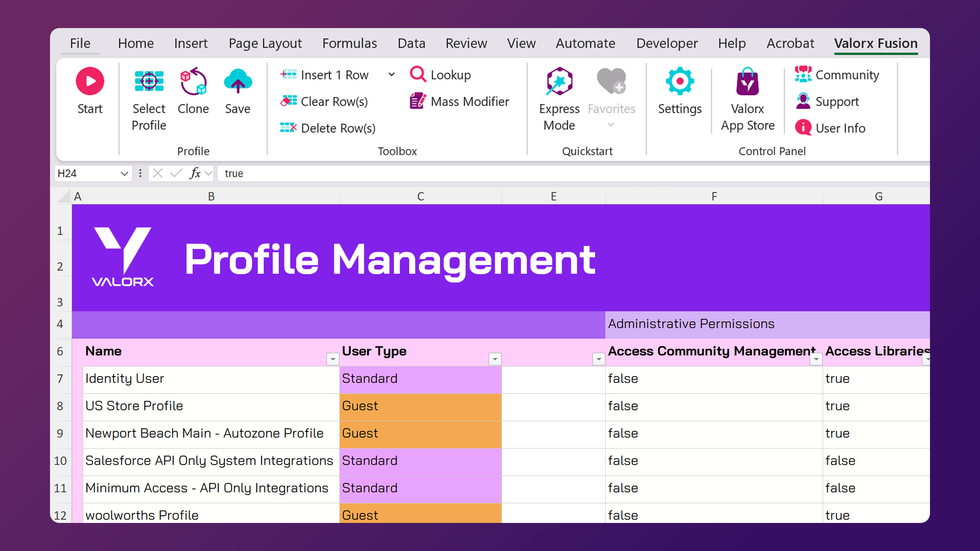Switch to the Formulas ribbon tab
The height and width of the screenshot is (551, 980).
(349, 43)
